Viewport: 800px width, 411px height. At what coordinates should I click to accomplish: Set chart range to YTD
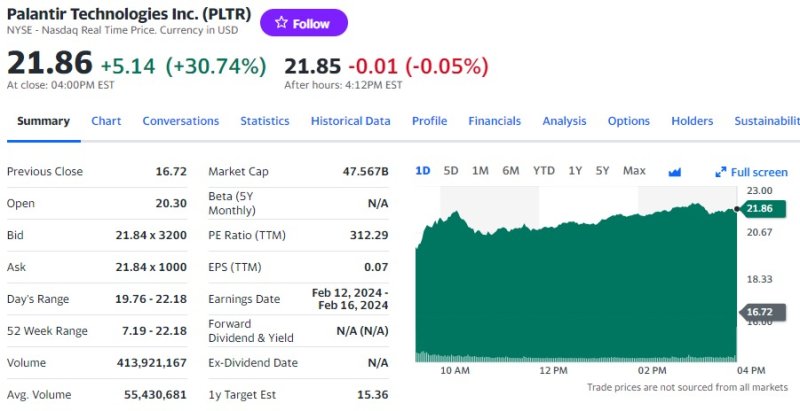click(543, 171)
